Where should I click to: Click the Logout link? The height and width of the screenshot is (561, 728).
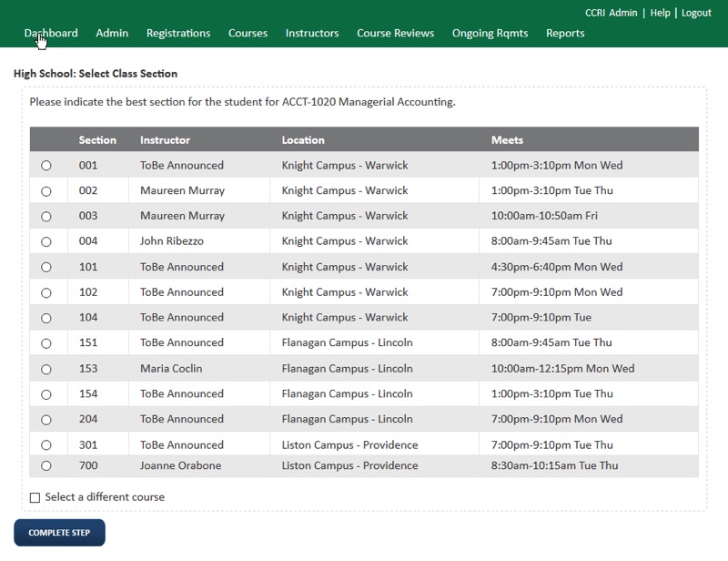click(696, 13)
